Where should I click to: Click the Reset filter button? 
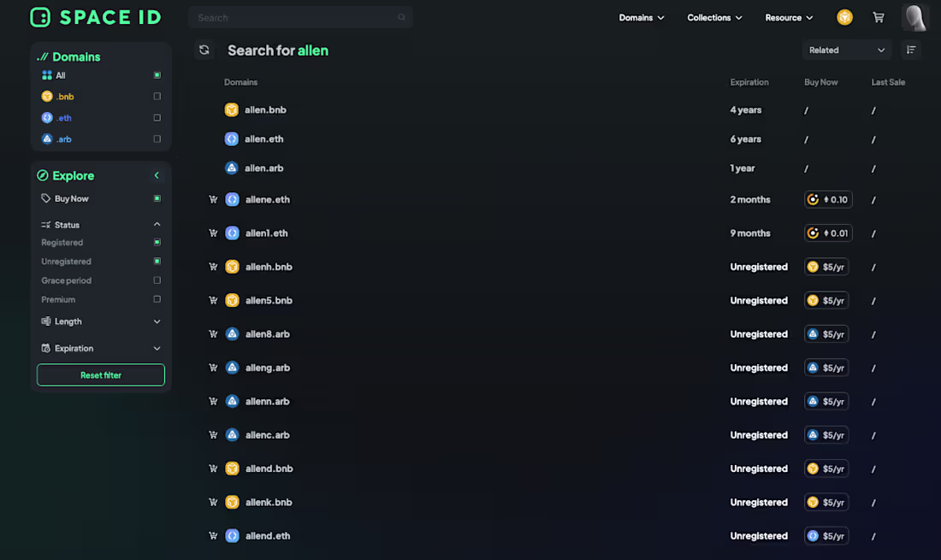click(101, 374)
